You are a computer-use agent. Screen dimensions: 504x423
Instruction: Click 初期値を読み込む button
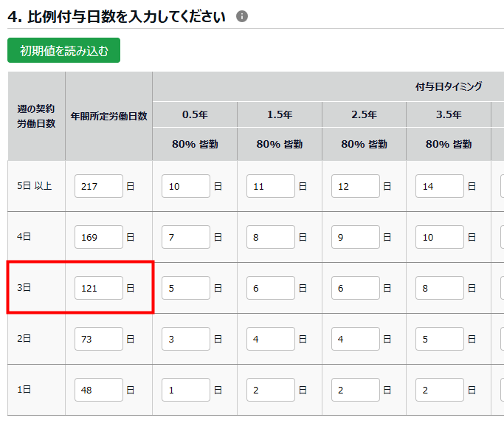[x=63, y=50]
